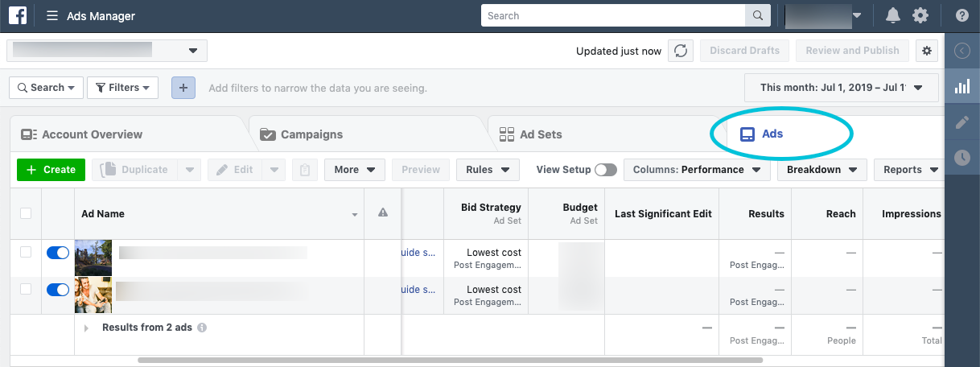
Task: Open the Rules button menu
Action: 487,170
